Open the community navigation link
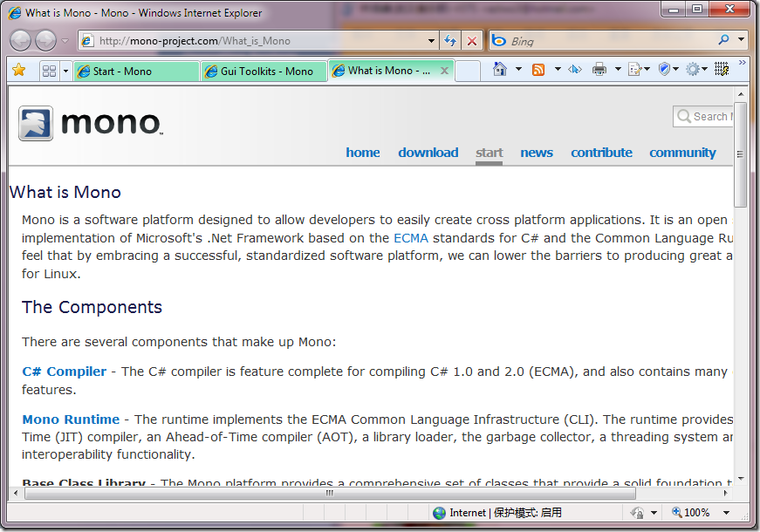The image size is (760, 532). coord(682,153)
